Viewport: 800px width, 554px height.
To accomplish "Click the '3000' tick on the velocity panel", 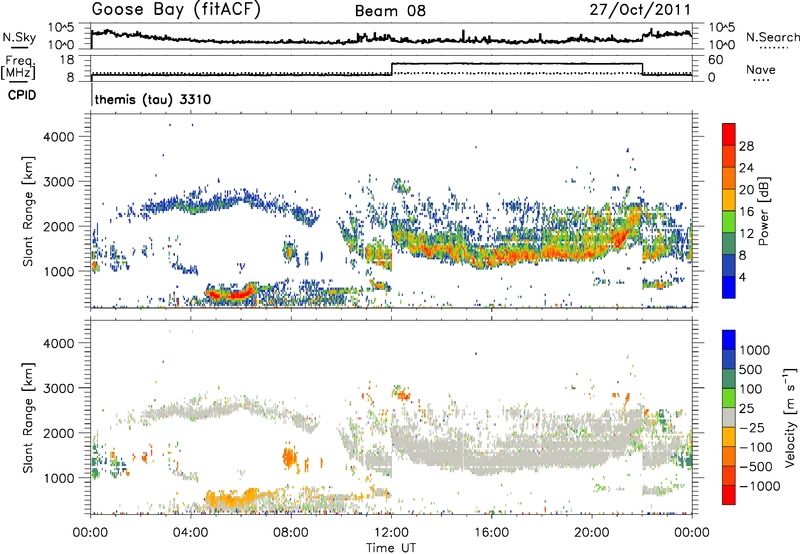I will coord(58,388).
